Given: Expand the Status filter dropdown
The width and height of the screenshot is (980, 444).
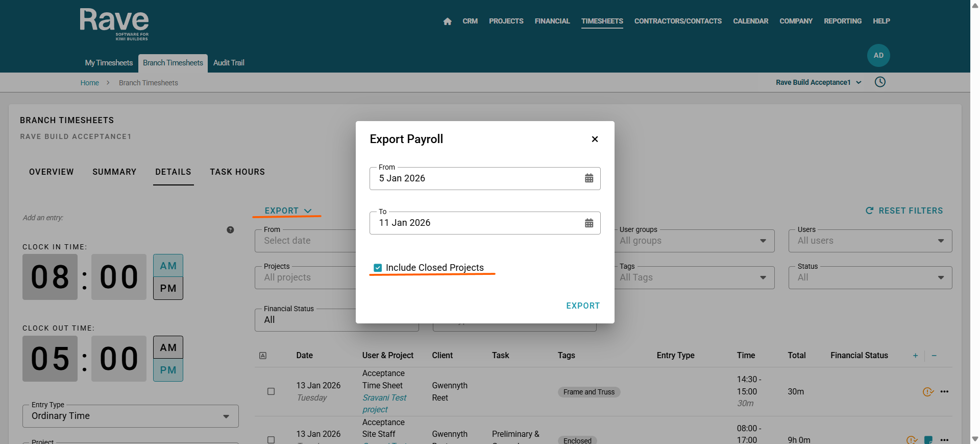Looking at the screenshot, I should [870, 277].
